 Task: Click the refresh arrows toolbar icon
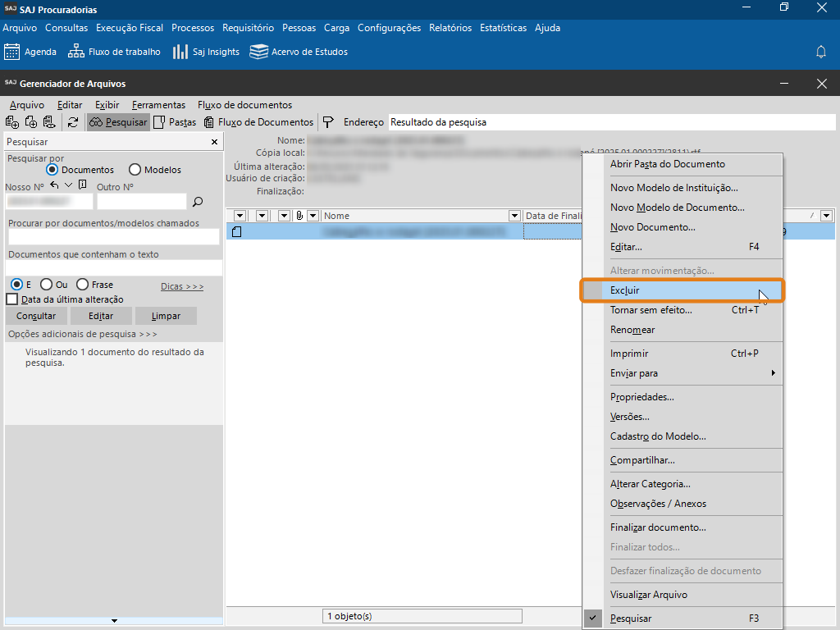click(73, 122)
